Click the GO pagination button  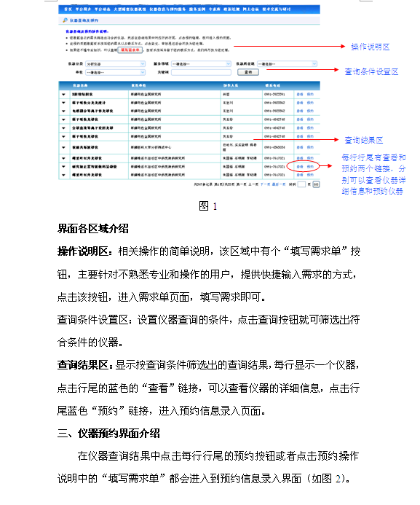point(316,184)
